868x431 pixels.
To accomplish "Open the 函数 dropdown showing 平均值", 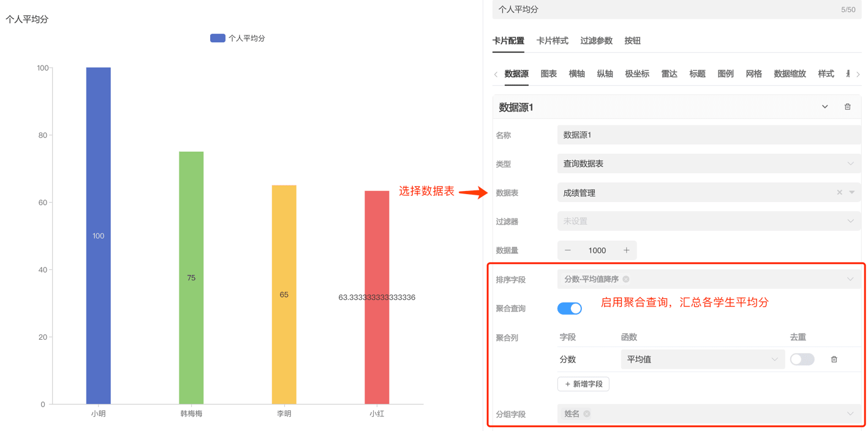I will coord(702,359).
